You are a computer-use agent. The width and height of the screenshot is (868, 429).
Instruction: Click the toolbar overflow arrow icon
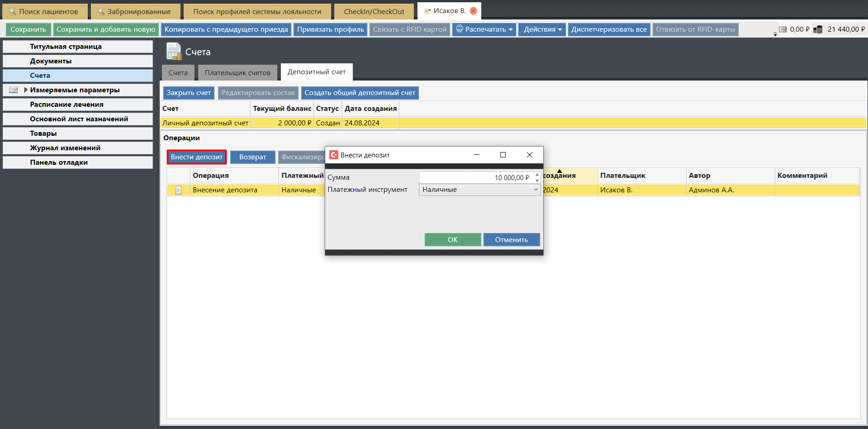[x=775, y=34]
